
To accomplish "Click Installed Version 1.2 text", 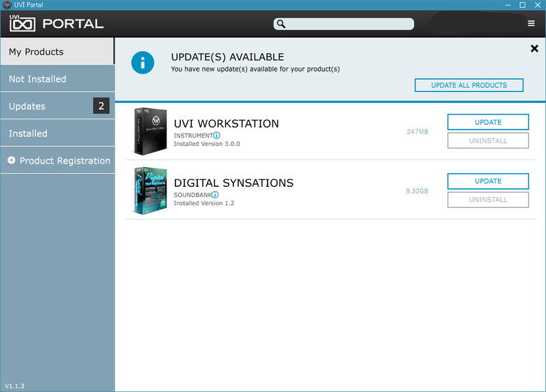I will [204, 203].
